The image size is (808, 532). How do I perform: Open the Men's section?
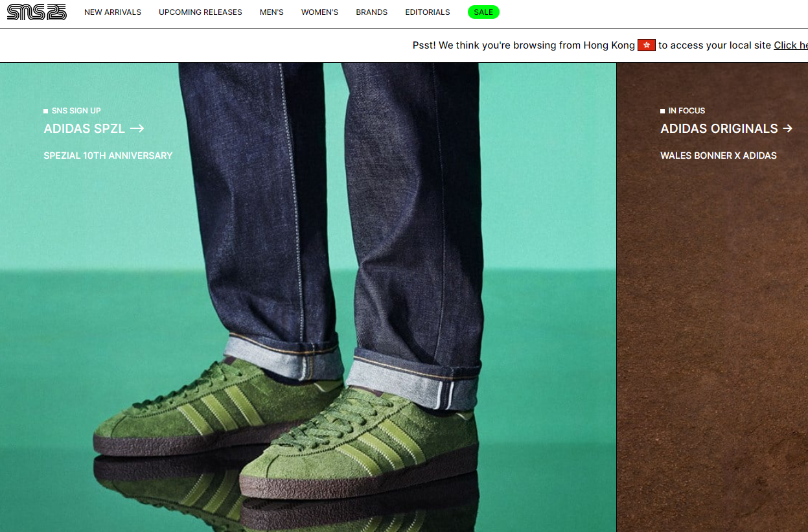pyautogui.click(x=271, y=12)
